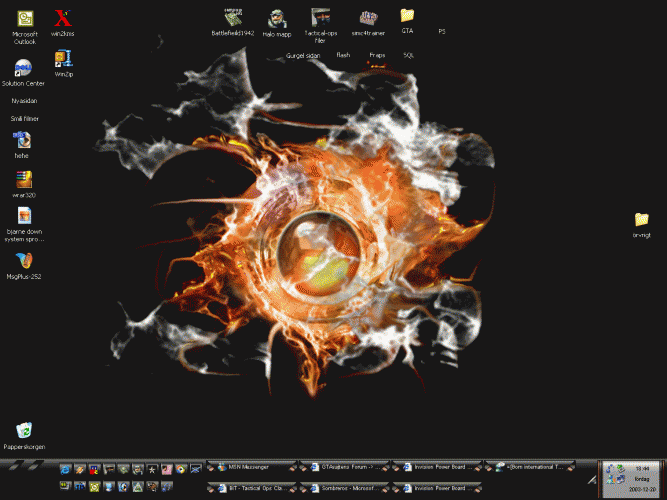The height and width of the screenshot is (500, 667).
Task: Select the Fraps desktop shortcut label
Action: click(377, 56)
